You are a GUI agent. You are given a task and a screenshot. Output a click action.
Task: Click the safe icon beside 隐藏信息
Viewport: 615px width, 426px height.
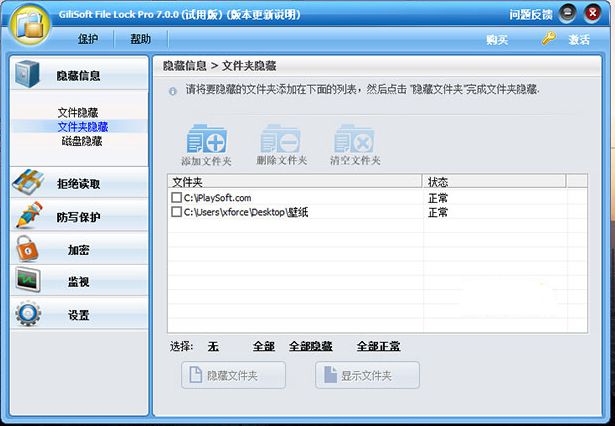27,74
